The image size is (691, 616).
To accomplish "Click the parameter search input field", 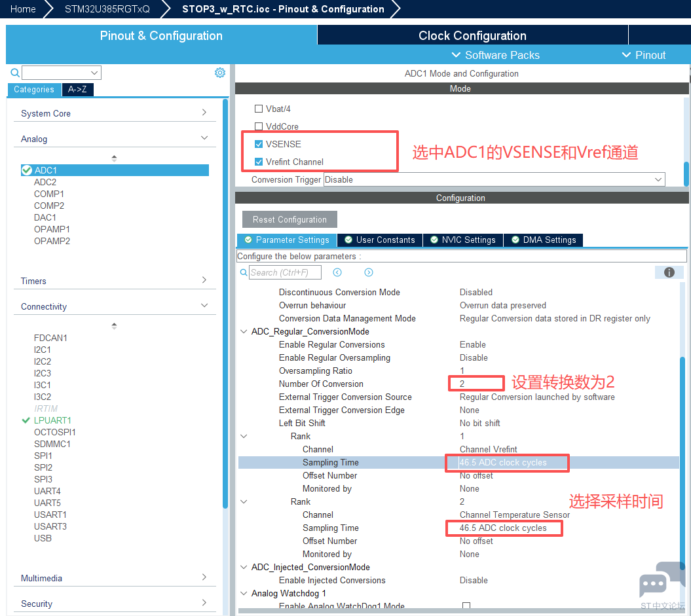I will tap(286, 272).
